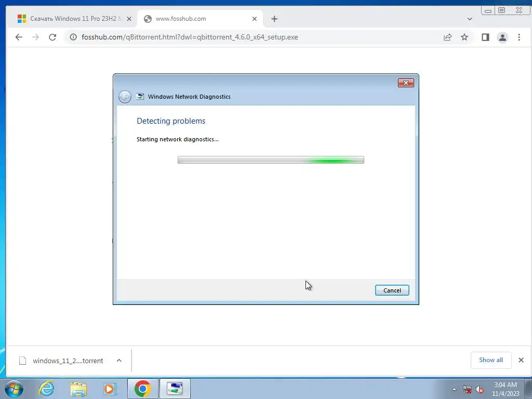Viewport: 532px width, 399px height.
Task: Go back in Chrome navigation
Action: 19,37
